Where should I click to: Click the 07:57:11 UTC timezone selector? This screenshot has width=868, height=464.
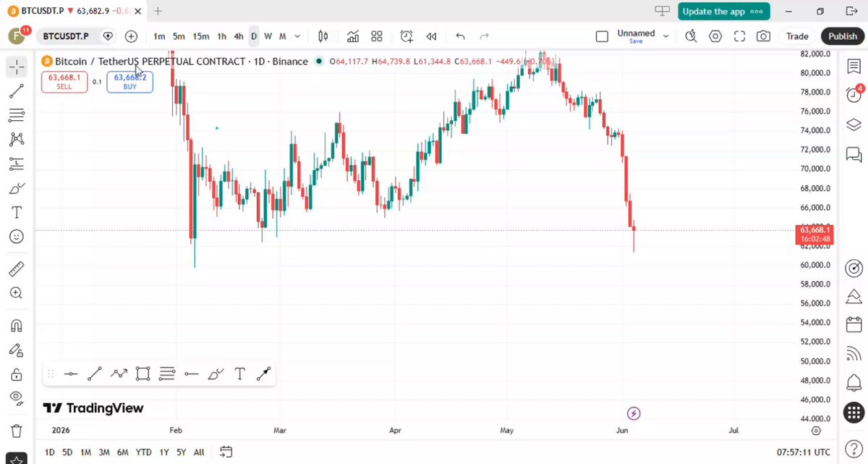click(805, 452)
